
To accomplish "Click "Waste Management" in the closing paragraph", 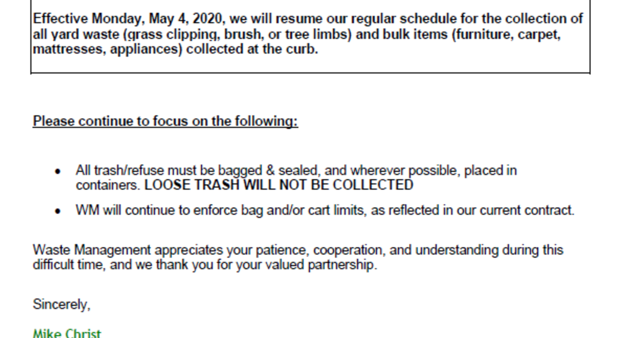I will (91, 250).
